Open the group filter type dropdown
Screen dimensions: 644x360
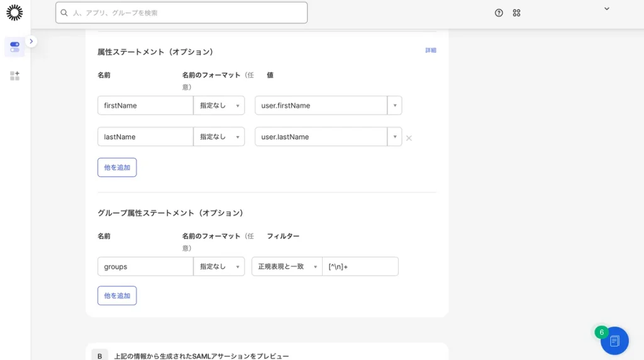point(287,267)
